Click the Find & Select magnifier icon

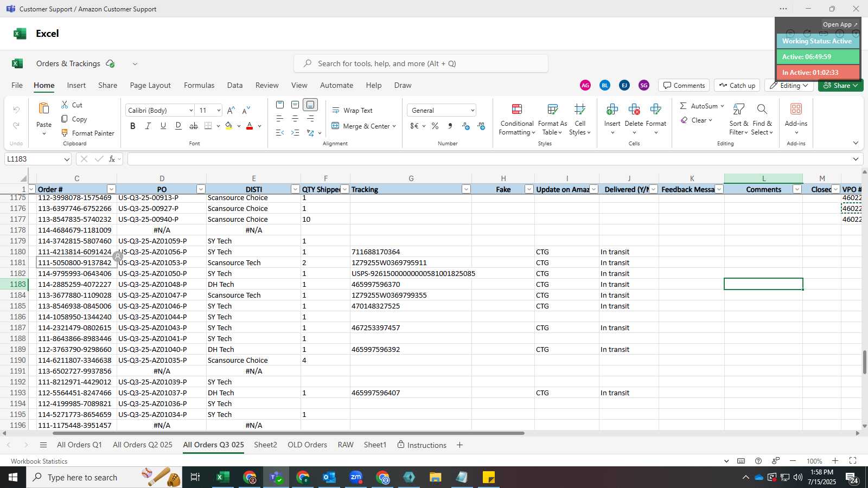[762, 110]
